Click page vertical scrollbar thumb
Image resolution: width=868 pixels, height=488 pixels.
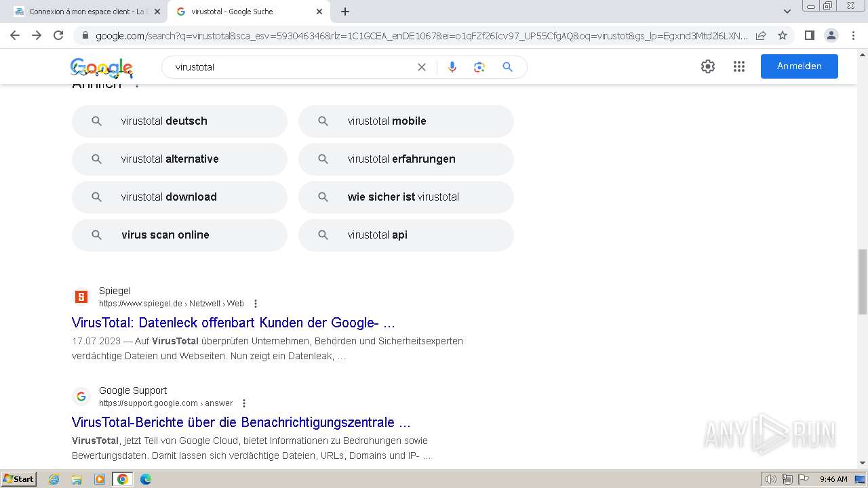pyautogui.click(x=863, y=281)
